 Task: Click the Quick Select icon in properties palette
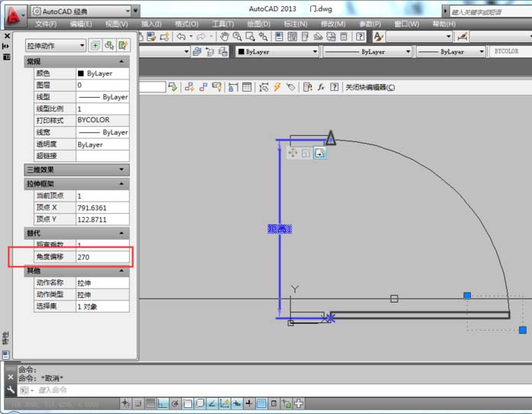tap(123, 46)
